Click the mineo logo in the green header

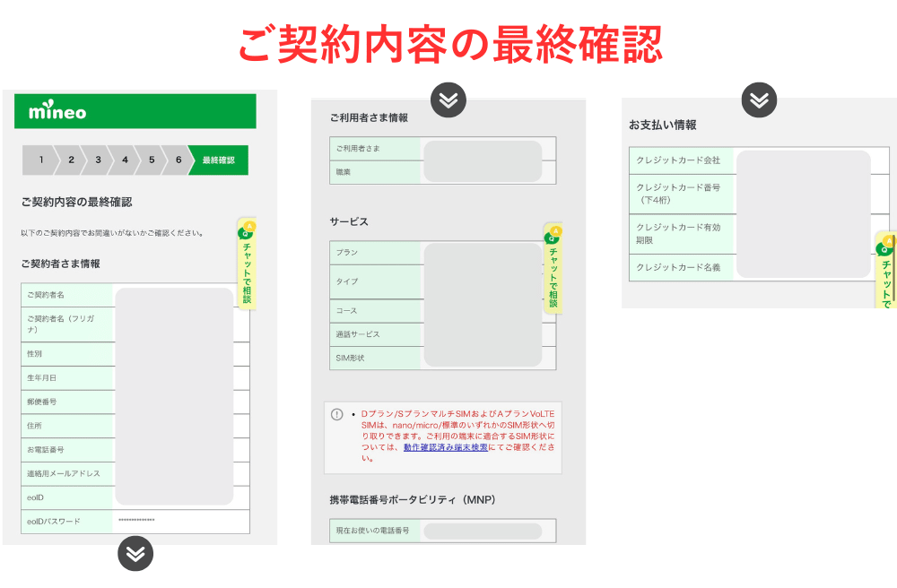click(57, 109)
